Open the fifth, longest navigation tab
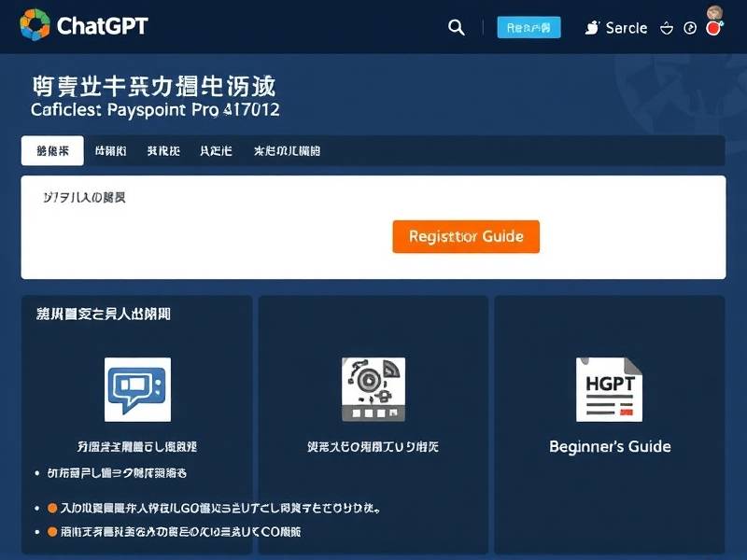747x560 pixels. pos(287,150)
